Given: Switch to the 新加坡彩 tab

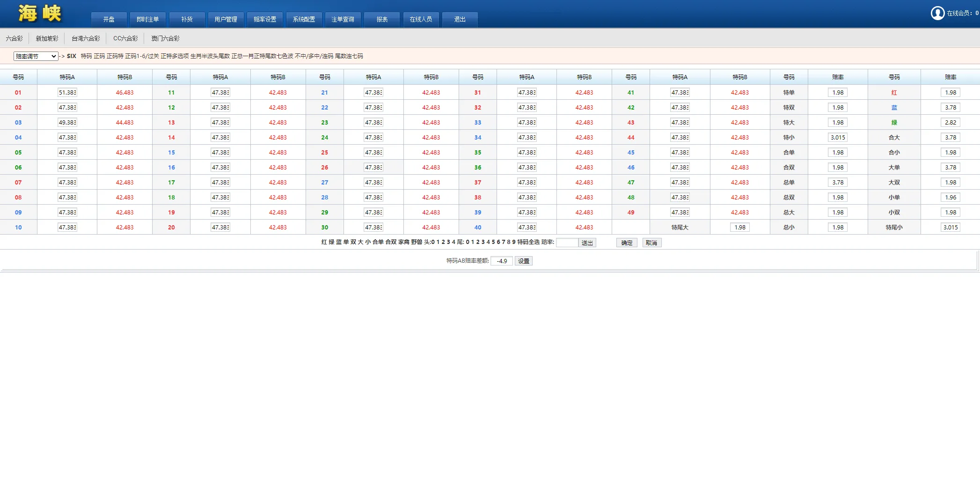Looking at the screenshot, I should [47, 38].
